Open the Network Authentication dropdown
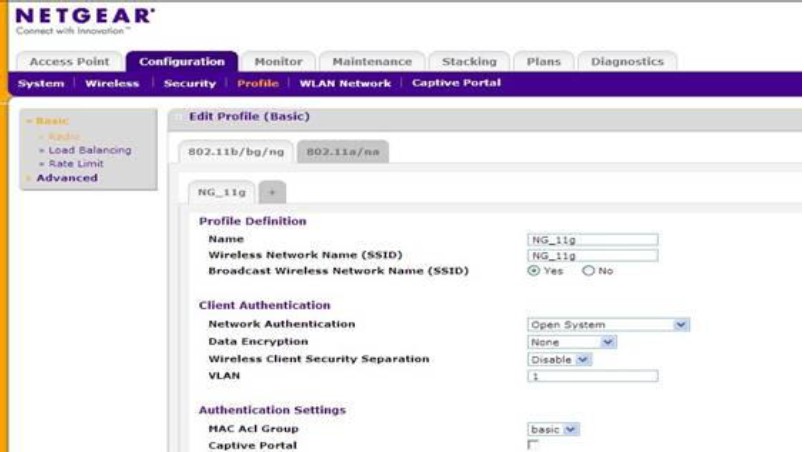 point(608,325)
